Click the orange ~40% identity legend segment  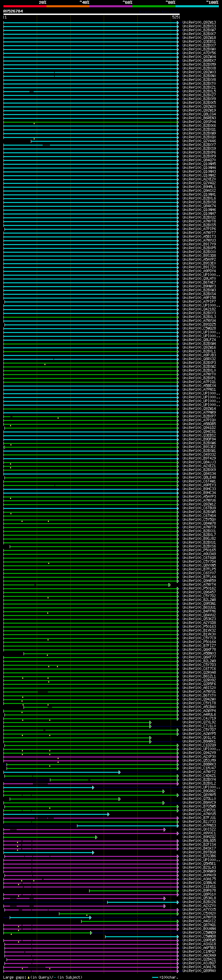pyautogui.click(x=68, y=7)
